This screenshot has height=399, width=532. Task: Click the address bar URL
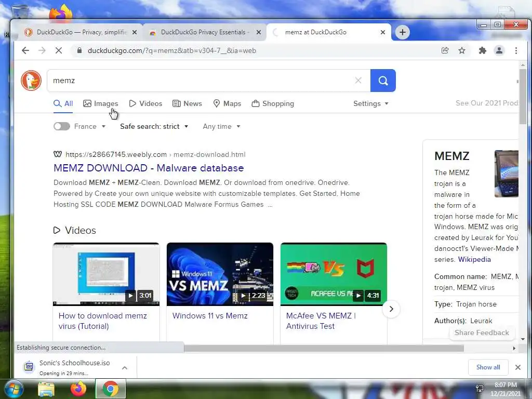click(x=172, y=50)
